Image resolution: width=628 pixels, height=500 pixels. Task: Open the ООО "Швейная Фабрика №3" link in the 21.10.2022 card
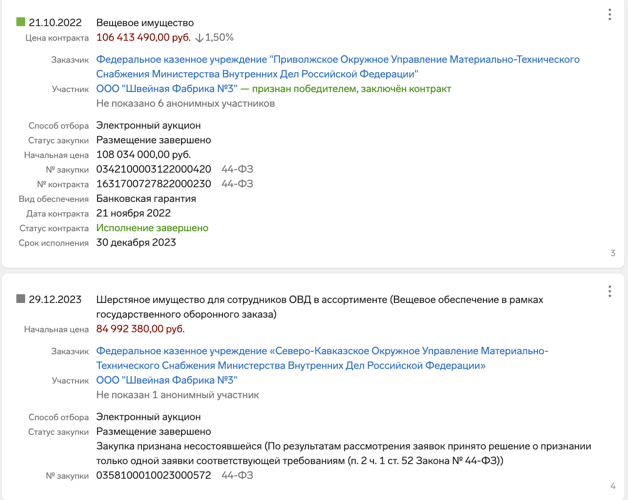pyautogui.click(x=167, y=89)
